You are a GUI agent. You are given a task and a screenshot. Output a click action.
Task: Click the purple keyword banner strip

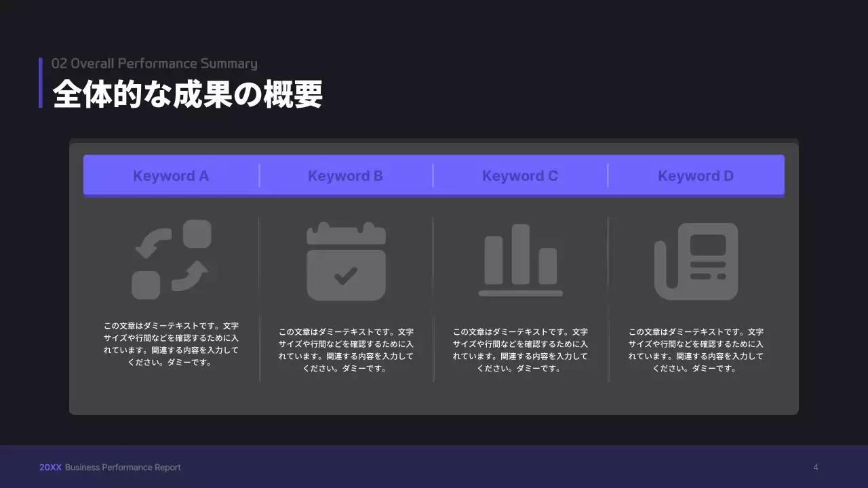click(433, 175)
